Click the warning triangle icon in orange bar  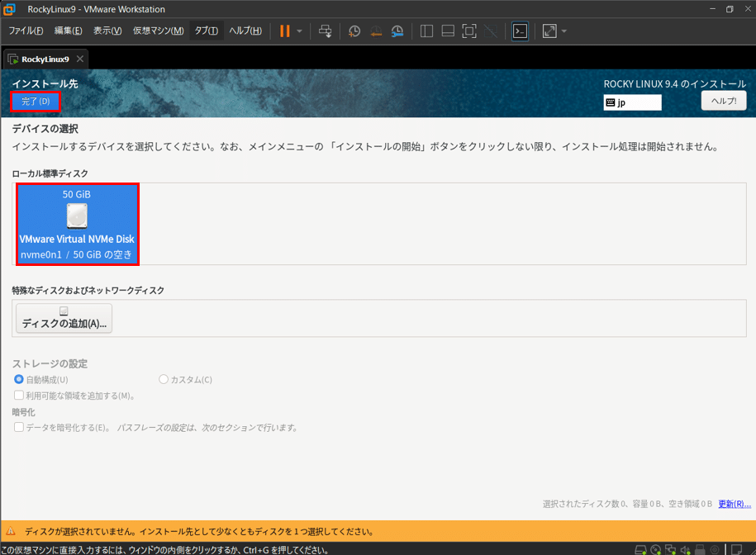[11, 531]
